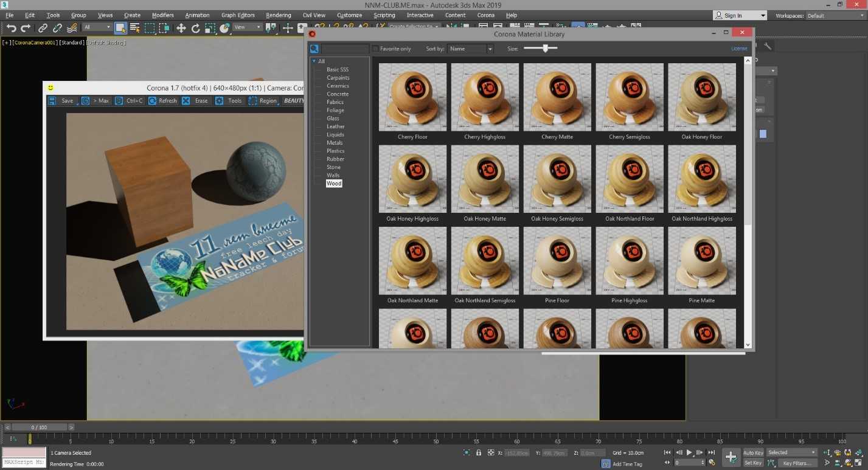Select the Select and Rotate tool
The height and width of the screenshot is (470, 868).
(196, 28)
